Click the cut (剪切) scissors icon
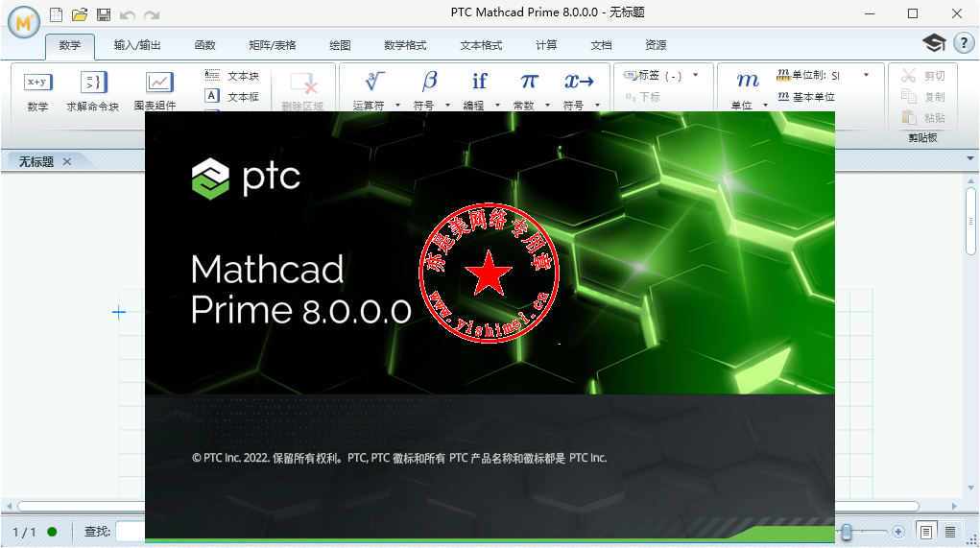Screen dimensions: 980x548 [908, 76]
